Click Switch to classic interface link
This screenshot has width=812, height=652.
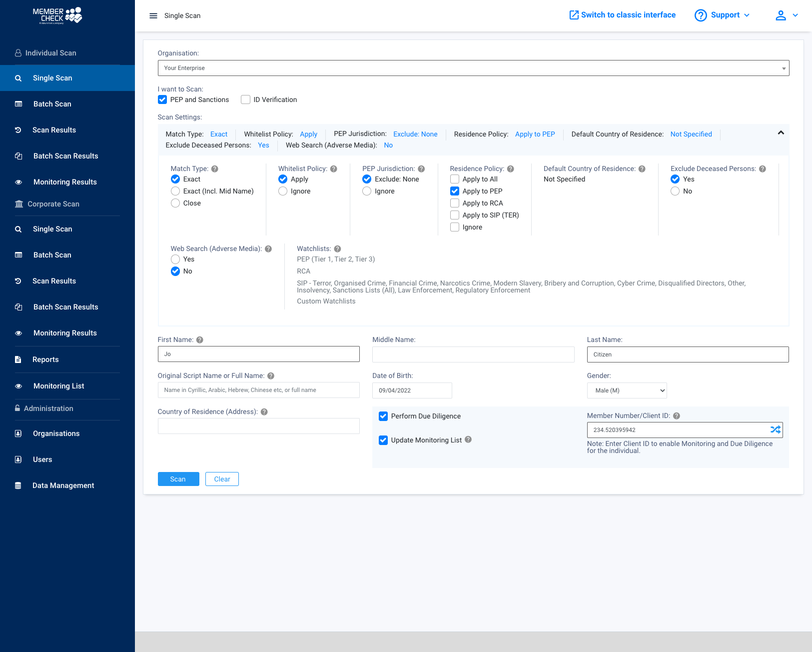click(622, 15)
